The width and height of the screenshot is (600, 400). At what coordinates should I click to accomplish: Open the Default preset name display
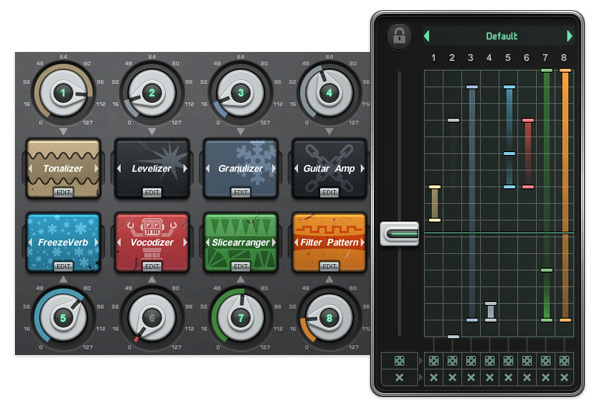[x=501, y=36]
